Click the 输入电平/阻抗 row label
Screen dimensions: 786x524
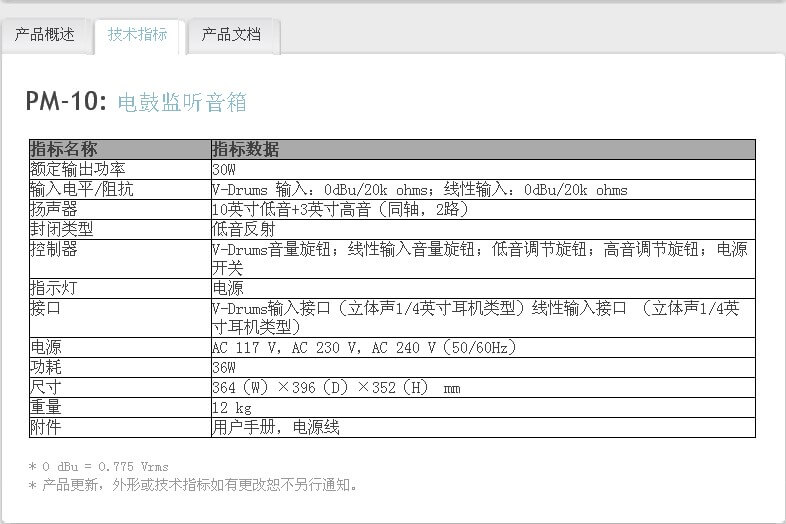tap(82, 190)
